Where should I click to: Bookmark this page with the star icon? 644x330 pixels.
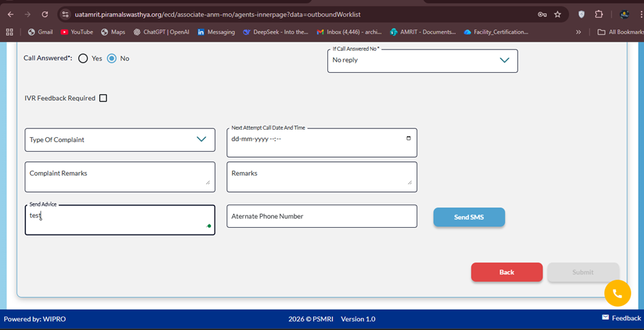(558, 14)
